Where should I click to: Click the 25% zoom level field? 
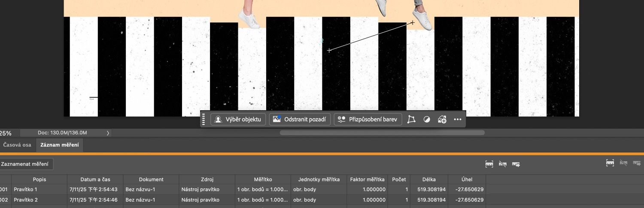pyautogui.click(x=6, y=133)
